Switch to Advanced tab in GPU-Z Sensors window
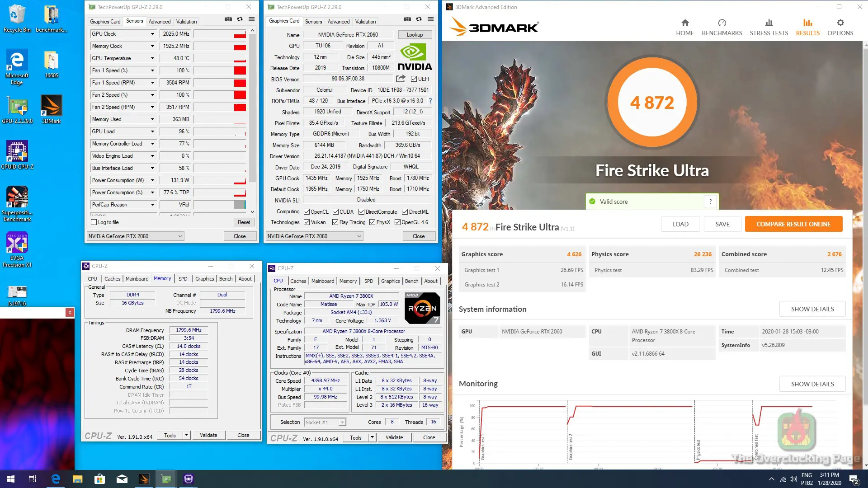Image resolution: width=868 pixels, height=488 pixels. click(x=160, y=22)
